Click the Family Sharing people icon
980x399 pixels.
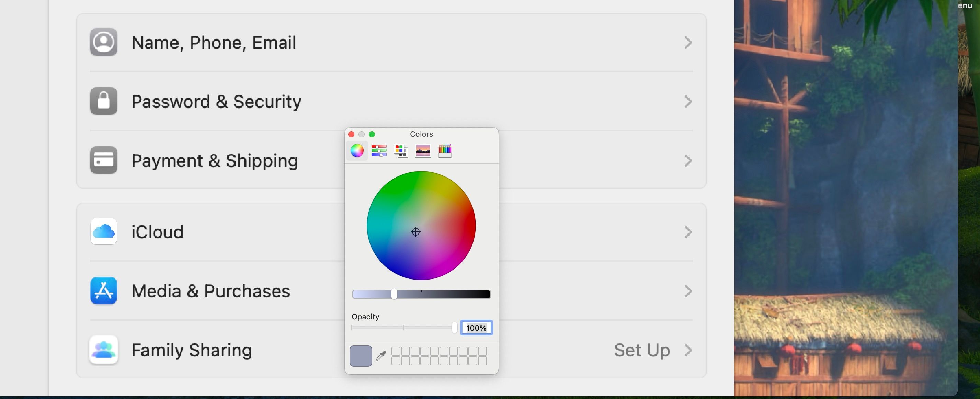coord(103,350)
